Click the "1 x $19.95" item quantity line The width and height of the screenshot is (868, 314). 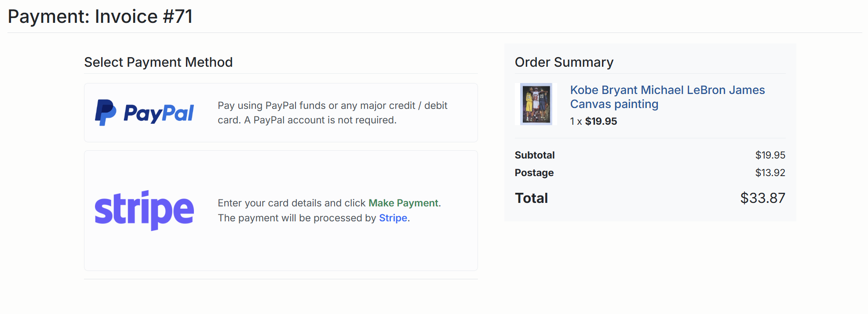[x=594, y=121]
